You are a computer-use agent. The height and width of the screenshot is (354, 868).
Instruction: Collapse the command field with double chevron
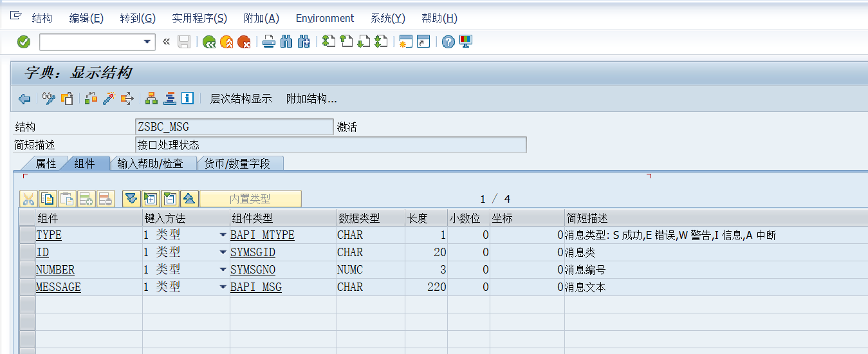tap(167, 42)
